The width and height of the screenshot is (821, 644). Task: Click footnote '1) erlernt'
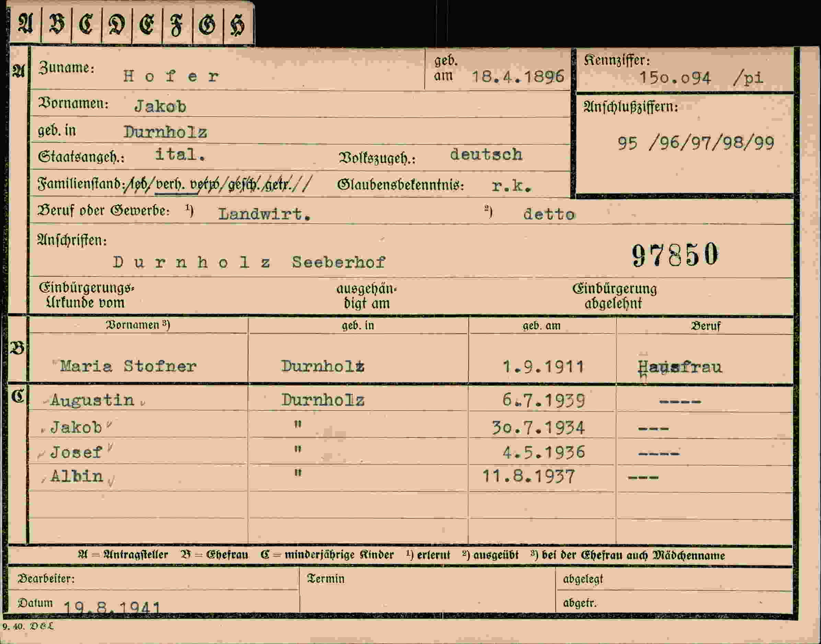[428, 555]
